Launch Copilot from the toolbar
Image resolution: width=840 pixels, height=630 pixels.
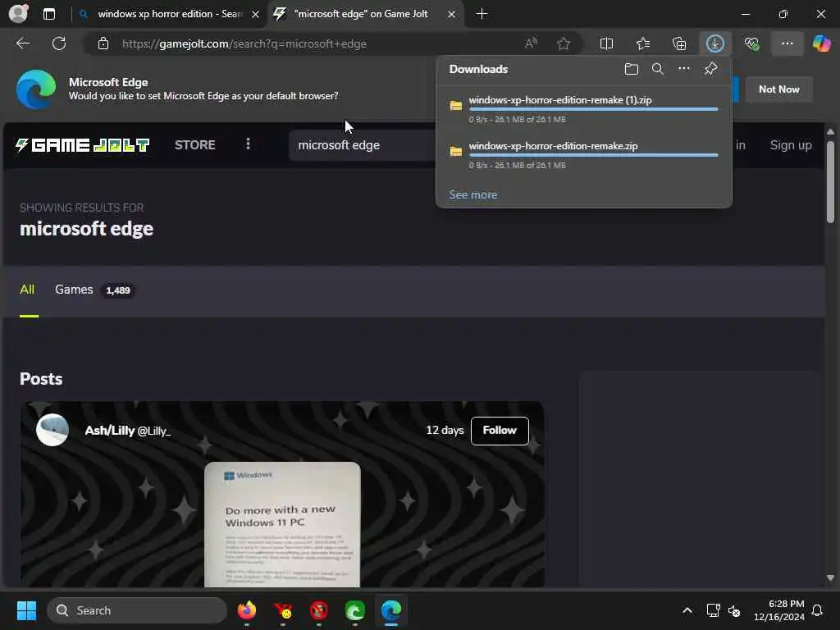tap(821, 43)
